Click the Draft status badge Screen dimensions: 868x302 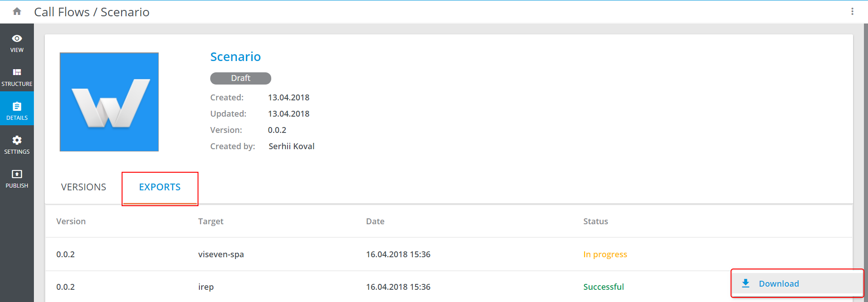tap(241, 78)
